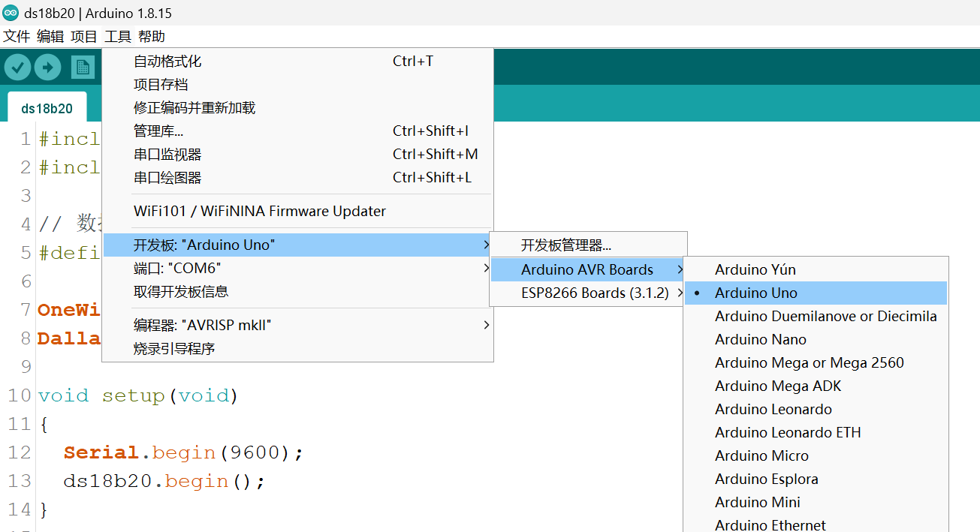Create a new sketch via the document icon
Viewport: 980px width, 532px height.
click(83, 67)
